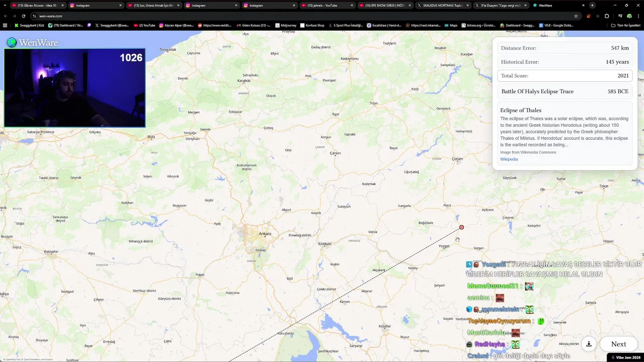Reload the wen-ware.com page

point(23,16)
